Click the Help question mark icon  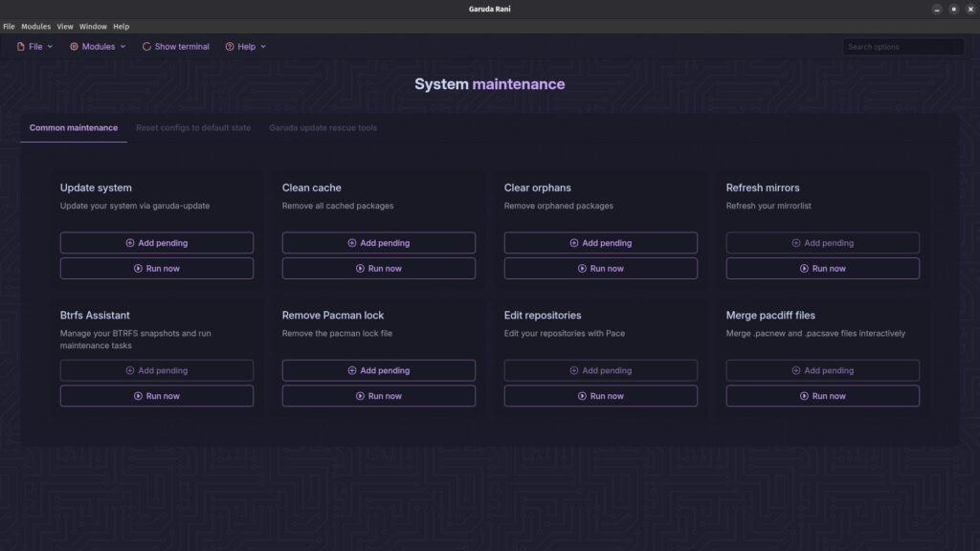tap(230, 47)
